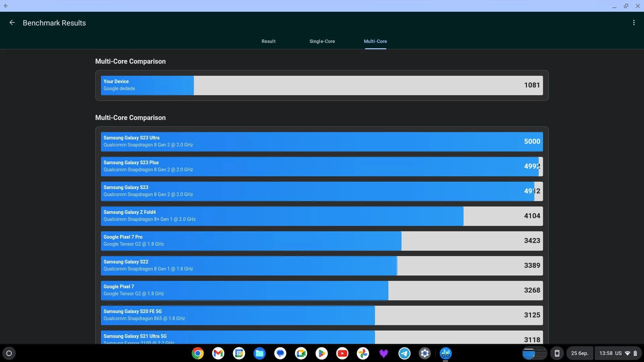The height and width of the screenshot is (362, 644).
Task: Select the Samsung Galaxy S23 Plus row
Action: click(322, 167)
